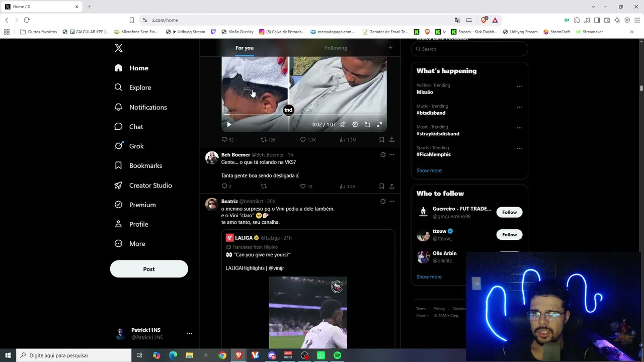Reload the page in the browser toolbar
This screenshot has width=644, height=362.
point(27,20)
